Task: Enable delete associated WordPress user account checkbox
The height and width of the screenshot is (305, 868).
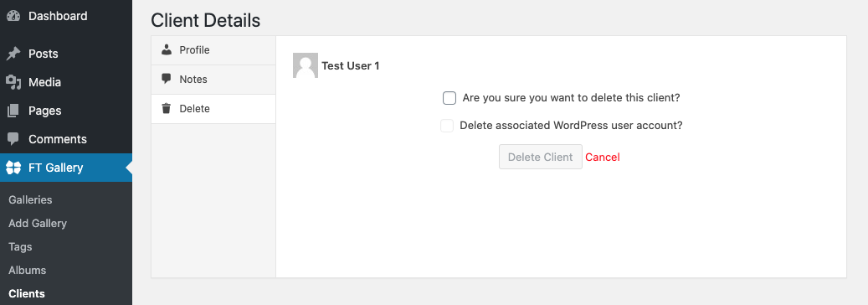Action: point(447,126)
